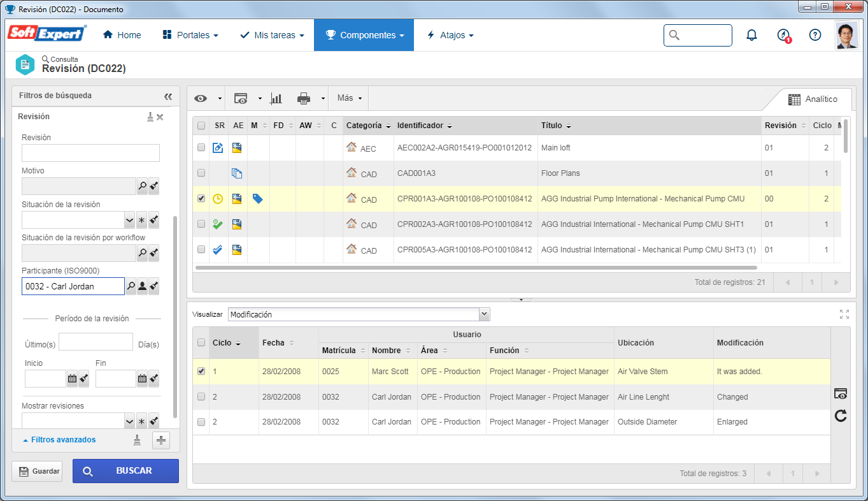This screenshot has height=501, width=868.
Task: Check the Air Line Lenght row checkbox
Action: point(201,396)
